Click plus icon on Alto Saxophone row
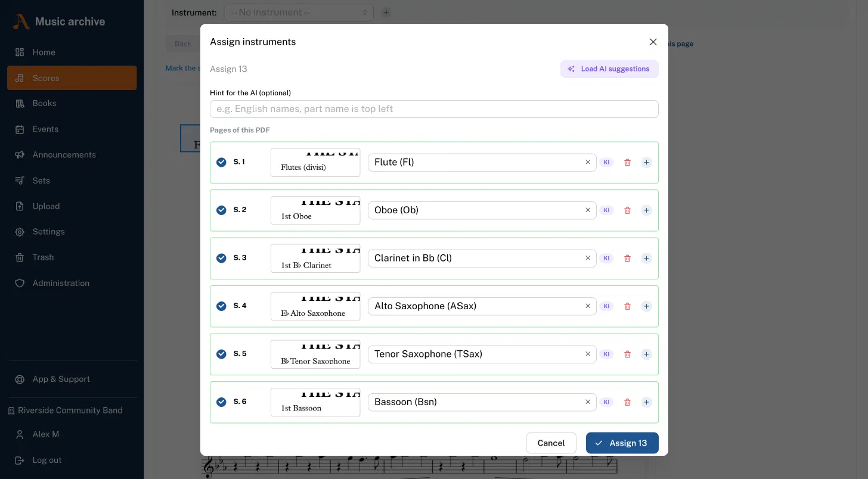This screenshot has height=479, width=868. (646, 306)
